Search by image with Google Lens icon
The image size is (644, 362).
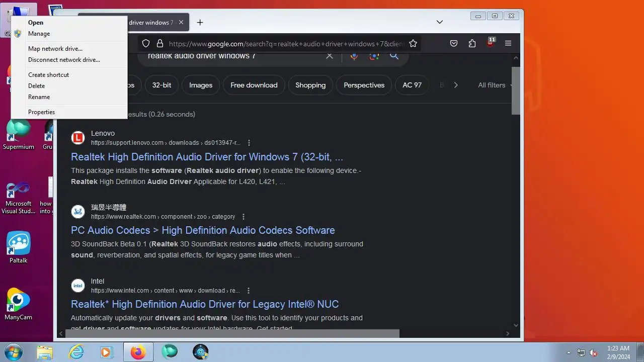click(374, 56)
